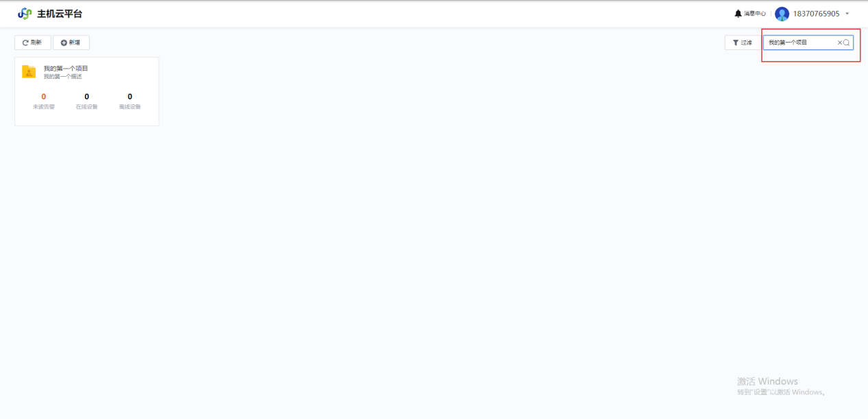Click the blue user avatar icon
The width and height of the screenshot is (868, 419).
[782, 14]
